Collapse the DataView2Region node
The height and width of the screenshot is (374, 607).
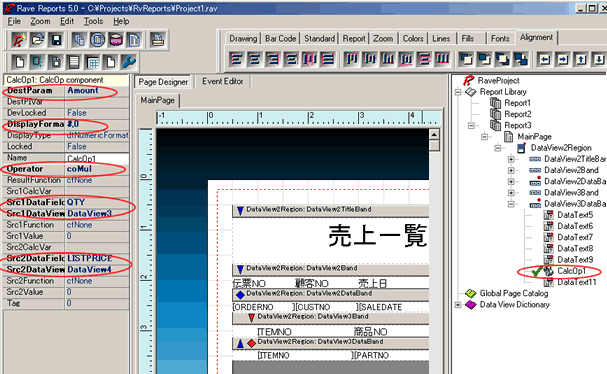pyautogui.click(x=498, y=148)
